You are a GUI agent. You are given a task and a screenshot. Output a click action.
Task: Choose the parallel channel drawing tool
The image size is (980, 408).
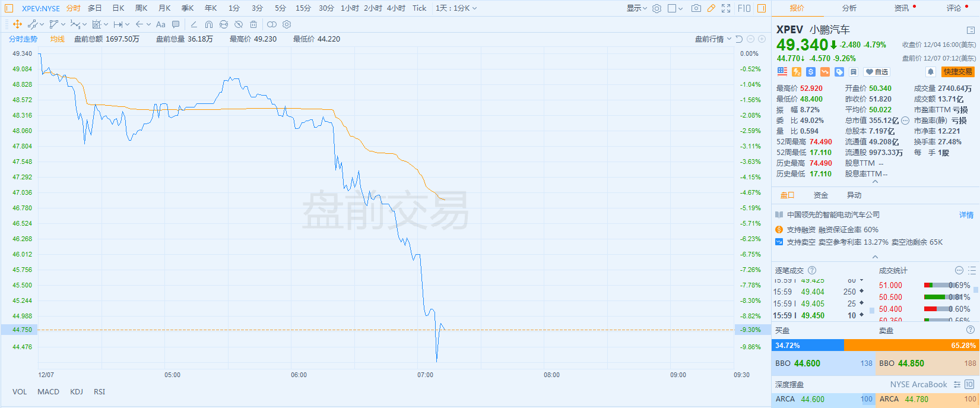click(54, 24)
